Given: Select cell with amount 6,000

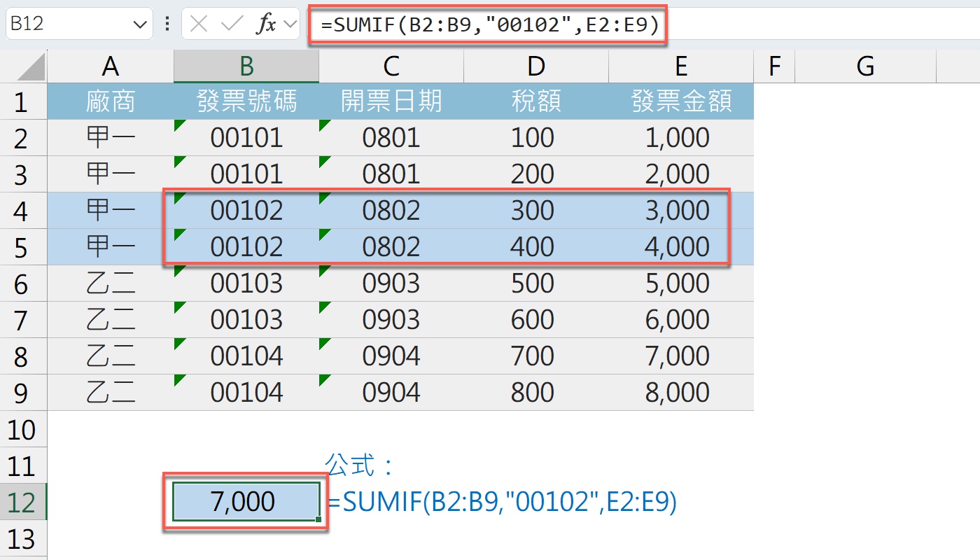Looking at the screenshot, I should point(681,320).
